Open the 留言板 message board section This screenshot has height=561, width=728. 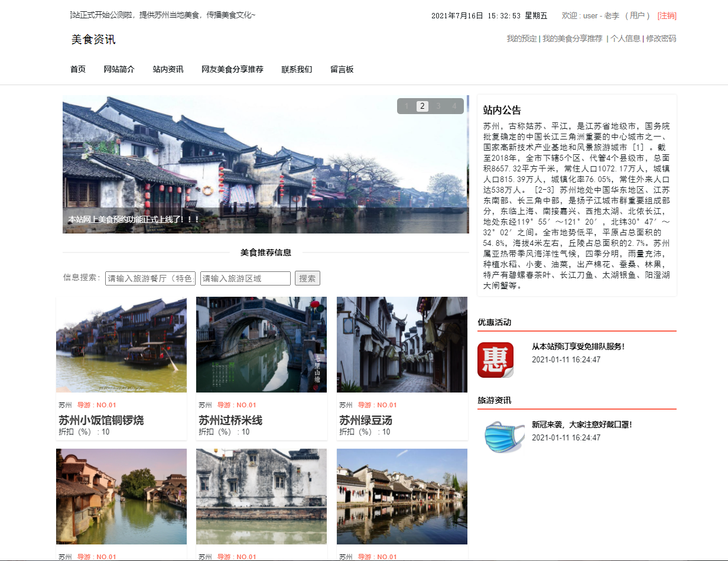click(x=342, y=69)
